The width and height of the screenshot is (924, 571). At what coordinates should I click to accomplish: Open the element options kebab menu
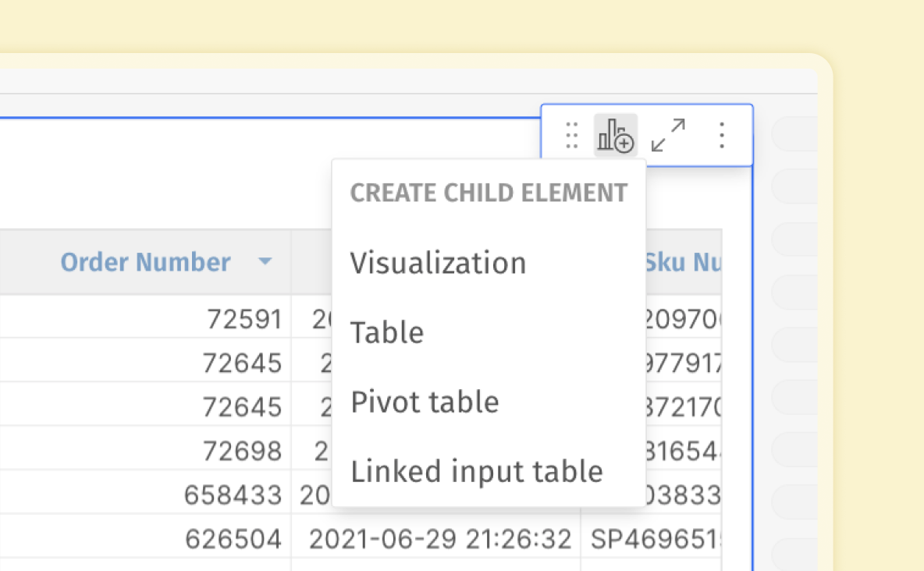(x=721, y=135)
